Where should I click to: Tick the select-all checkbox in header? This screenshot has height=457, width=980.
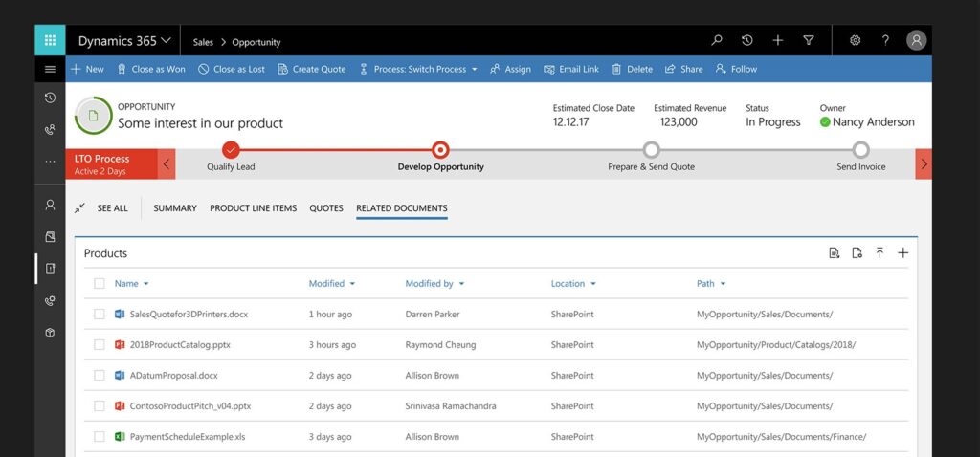tap(100, 284)
